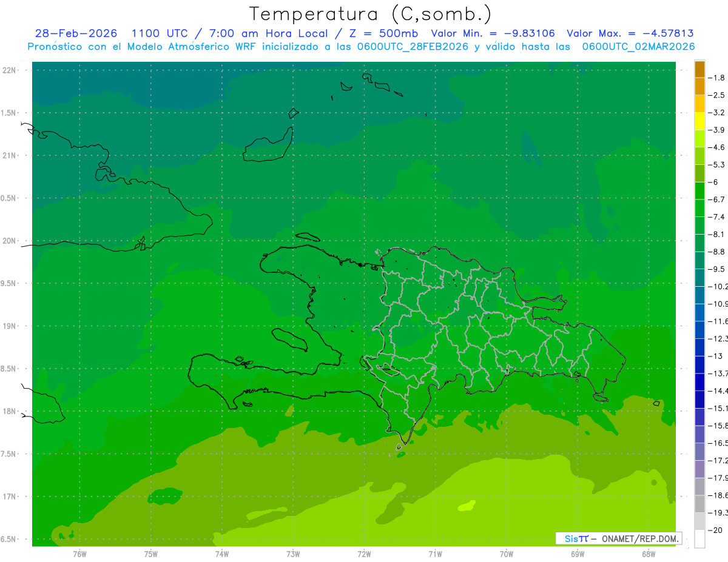Click the 73W longitude label
728x562 pixels.
[x=293, y=554]
